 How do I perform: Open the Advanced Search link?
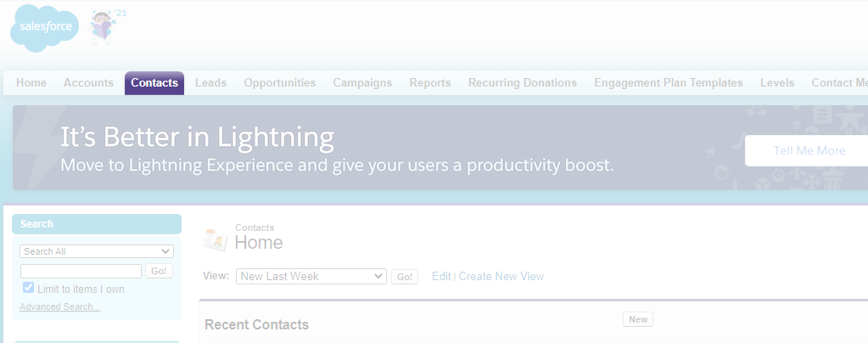tap(59, 306)
